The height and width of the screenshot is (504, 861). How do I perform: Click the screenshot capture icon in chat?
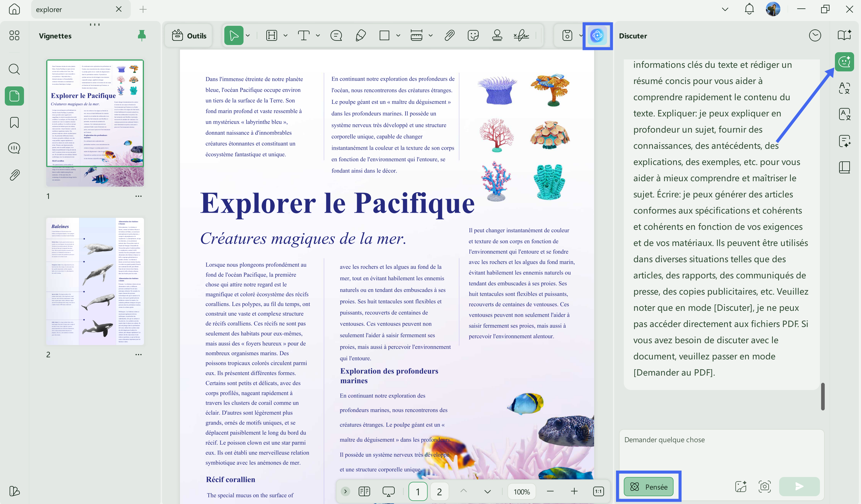(765, 486)
